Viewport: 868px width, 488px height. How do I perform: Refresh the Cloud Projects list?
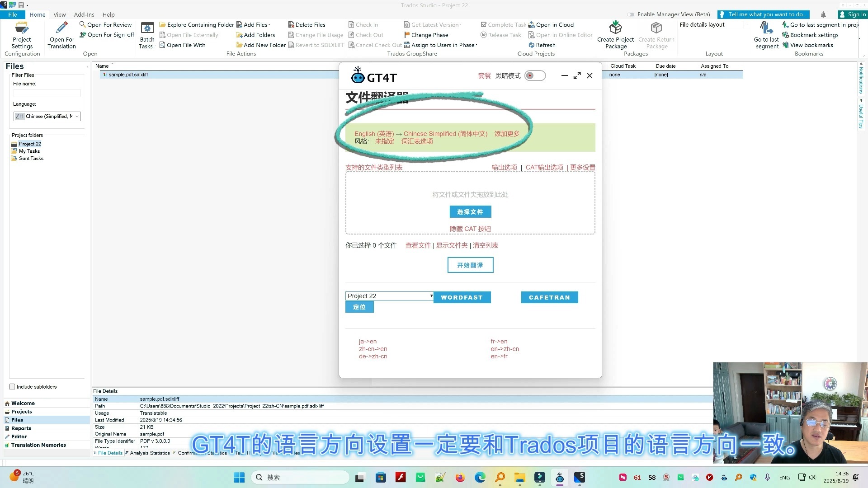coord(542,45)
